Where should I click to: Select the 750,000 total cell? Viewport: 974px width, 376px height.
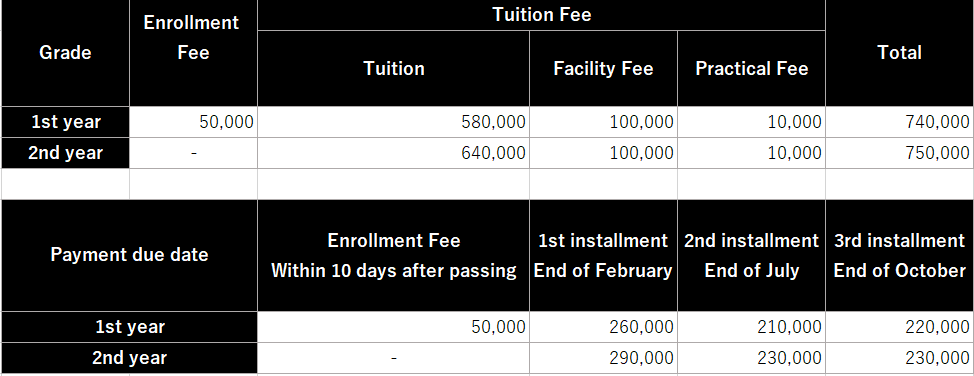(x=899, y=153)
